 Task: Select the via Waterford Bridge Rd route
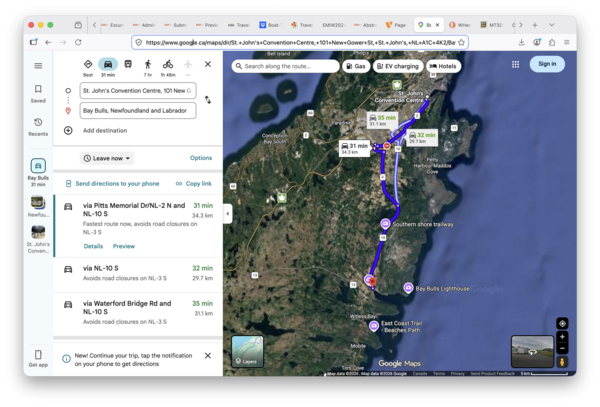(x=138, y=313)
